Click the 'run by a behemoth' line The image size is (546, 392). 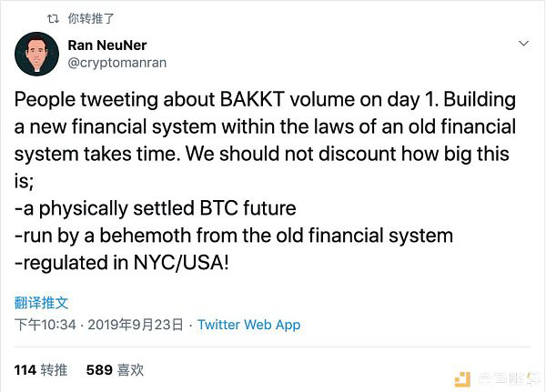point(234,235)
